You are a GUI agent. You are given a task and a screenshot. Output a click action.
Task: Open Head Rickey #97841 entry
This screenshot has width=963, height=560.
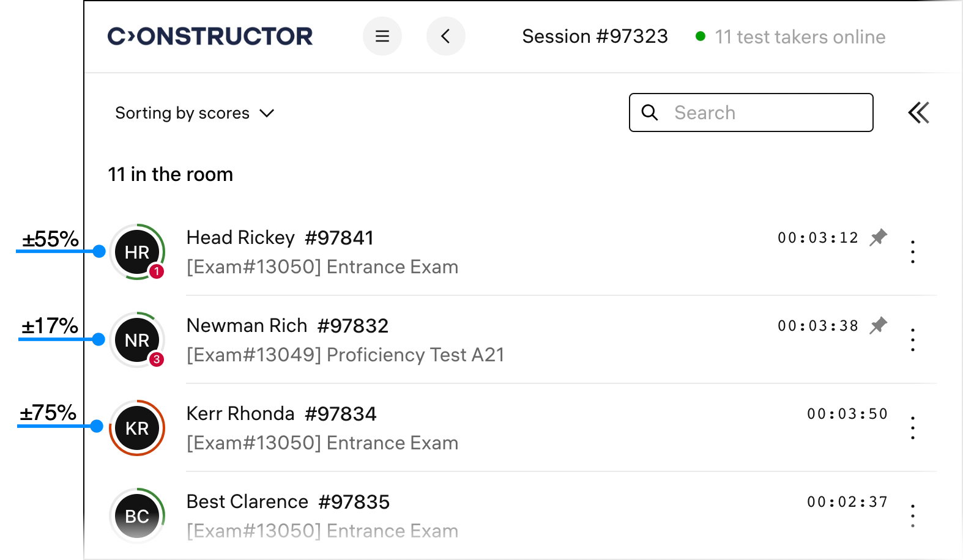pyautogui.click(x=280, y=238)
